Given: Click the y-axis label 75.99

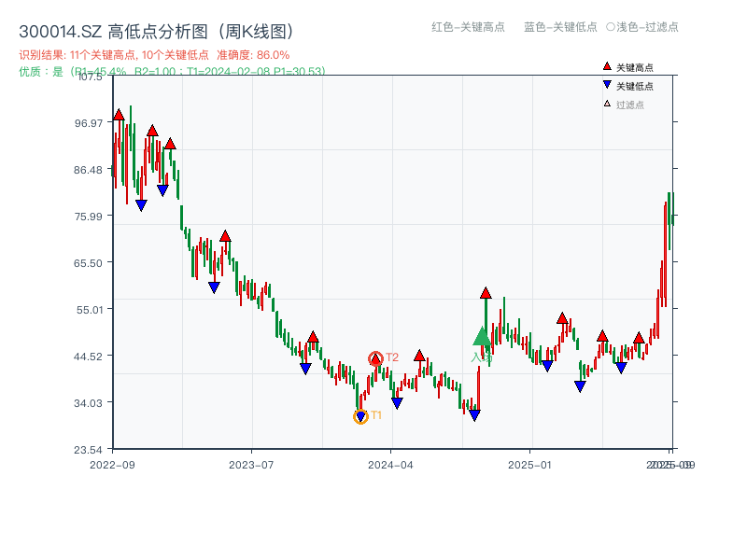Looking at the screenshot, I should point(88,217).
